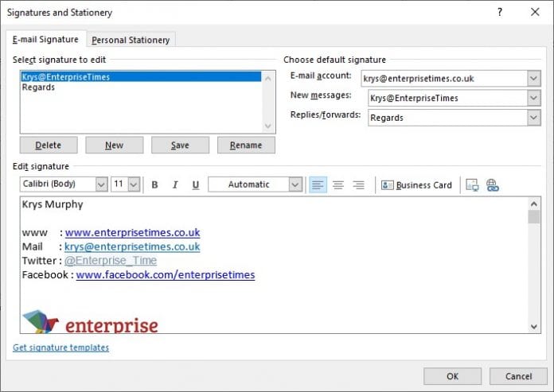Toggle Bold formatting in signature editor

pyautogui.click(x=154, y=184)
